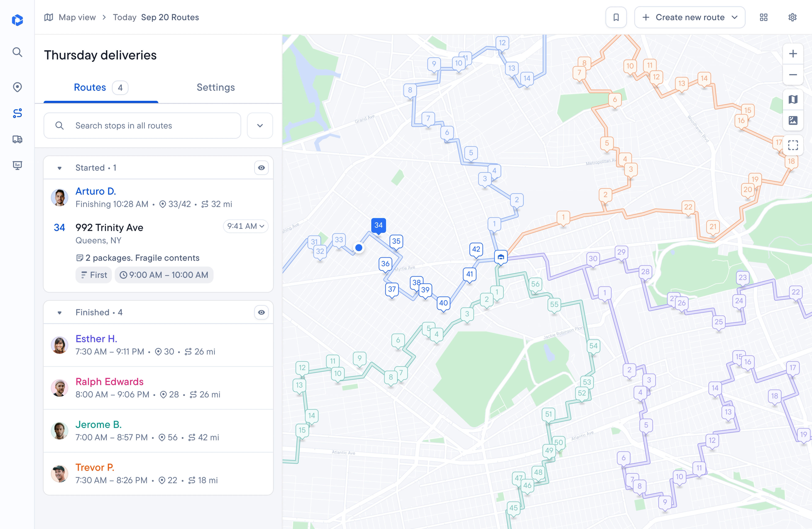
Task: Open the search filter dropdown chevron
Action: pyautogui.click(x=260, y=126)
